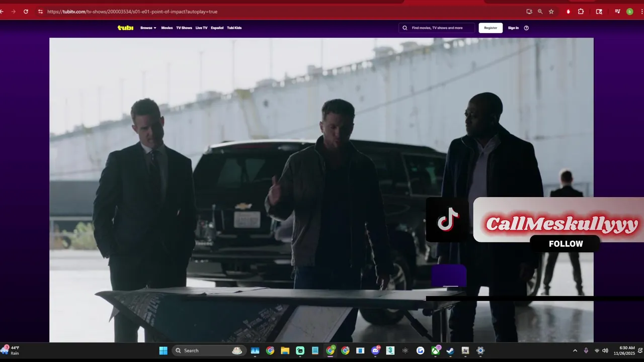Open the browser extensions puzzle icon
This screenshot has height=362, width=644.
[x=581, y=12]
